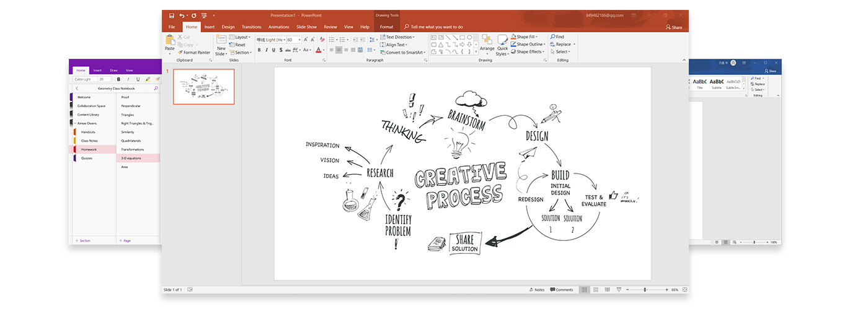Image resolution: width=868 pixels, height=314 pixels.
Task: Open the Transitions ribbon tab
Action: 251,27
